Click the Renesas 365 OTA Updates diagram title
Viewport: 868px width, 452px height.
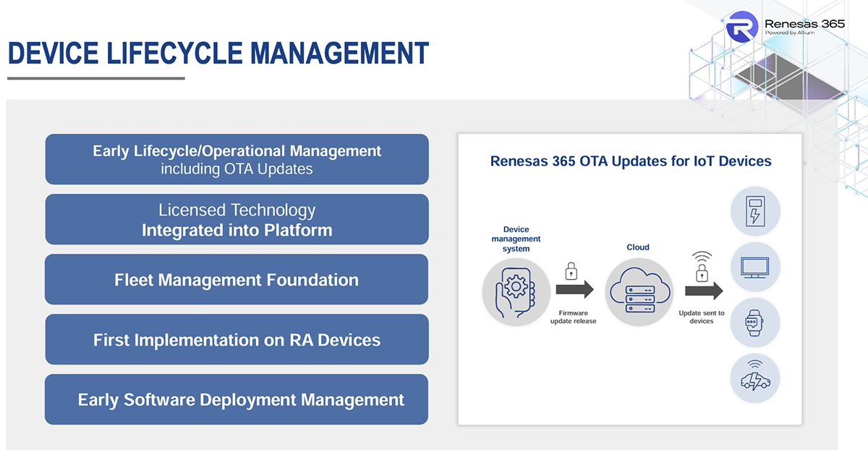(x=631, y=161)
